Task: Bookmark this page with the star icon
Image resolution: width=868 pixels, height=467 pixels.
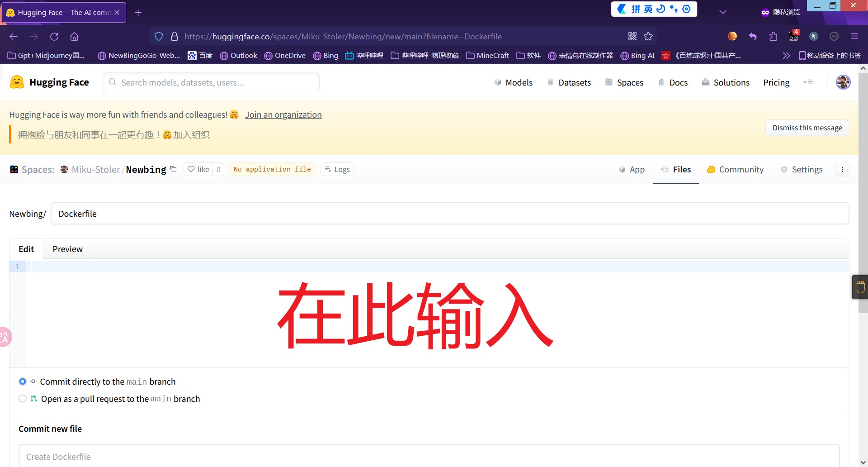Action: click(648, 37)
